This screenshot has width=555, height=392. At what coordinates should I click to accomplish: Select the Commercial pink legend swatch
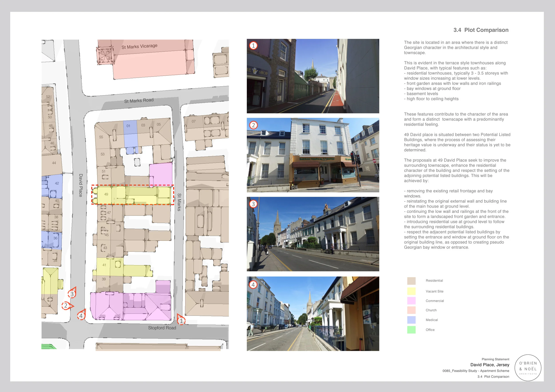point(411,301)
